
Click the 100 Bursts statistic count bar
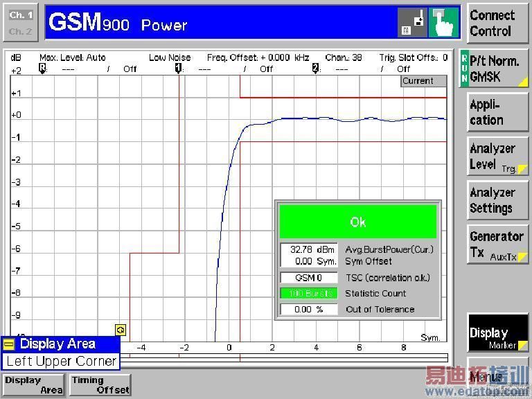click(x=309, y=294)
